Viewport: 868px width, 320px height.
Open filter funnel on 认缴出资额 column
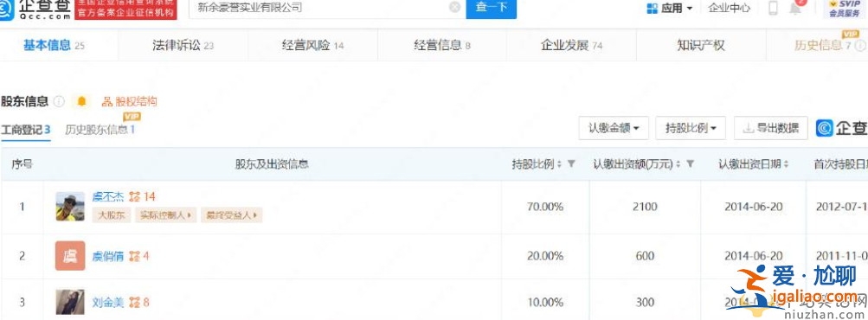coord(690,164)
